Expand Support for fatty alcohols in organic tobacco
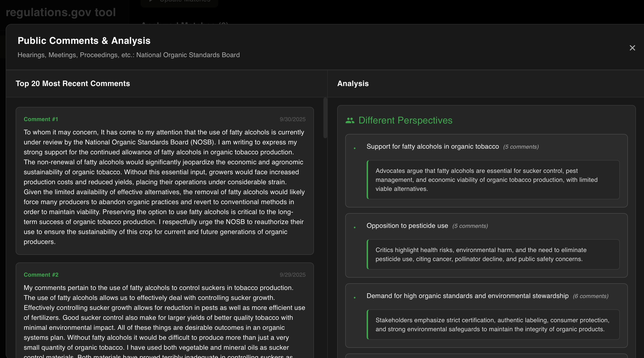The height and width of the screenshot is (358, 644). coord(432,147)
